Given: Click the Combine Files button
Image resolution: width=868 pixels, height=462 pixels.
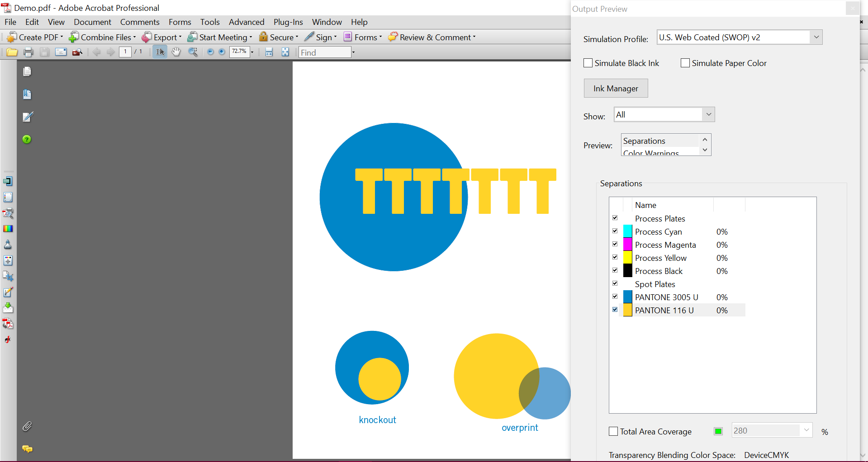Looking at the screenshot, I should 102,37.
